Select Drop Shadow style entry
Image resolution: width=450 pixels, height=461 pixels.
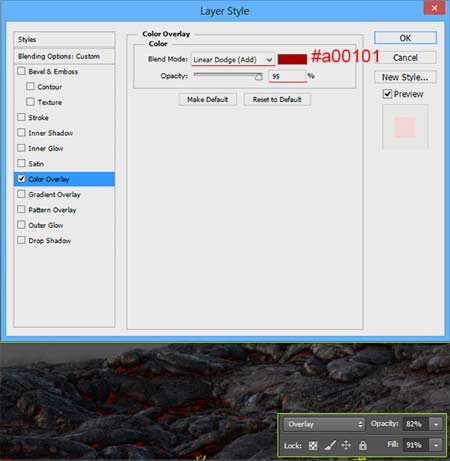50,240
